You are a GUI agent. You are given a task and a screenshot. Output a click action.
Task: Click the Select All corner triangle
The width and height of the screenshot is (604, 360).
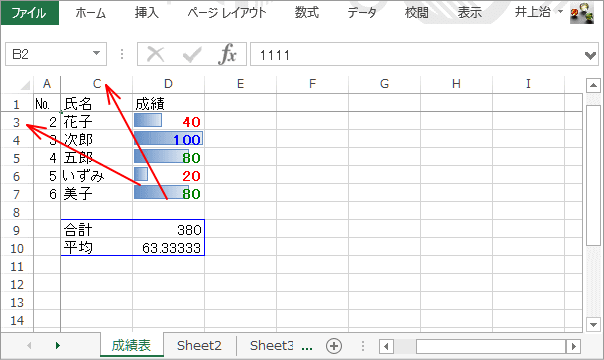click(x=25, y=84)
